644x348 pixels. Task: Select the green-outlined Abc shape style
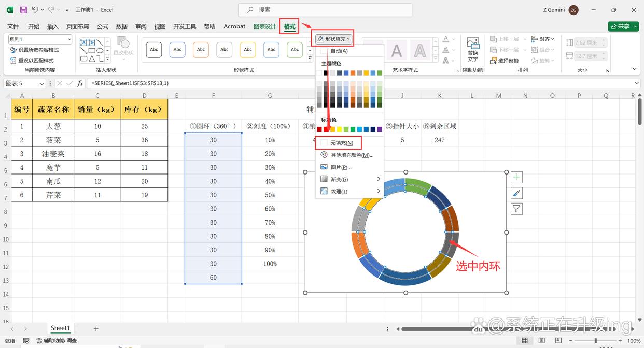[295, 50]
